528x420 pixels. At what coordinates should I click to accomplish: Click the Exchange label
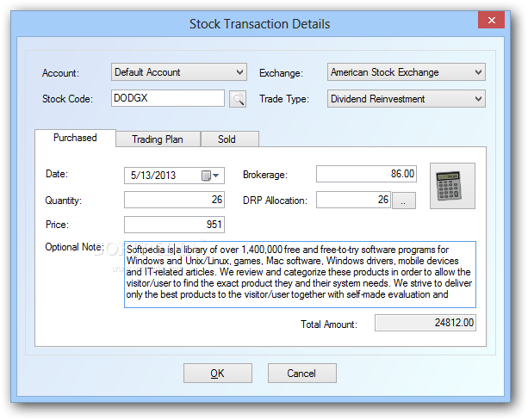click(x=281, y=73)
